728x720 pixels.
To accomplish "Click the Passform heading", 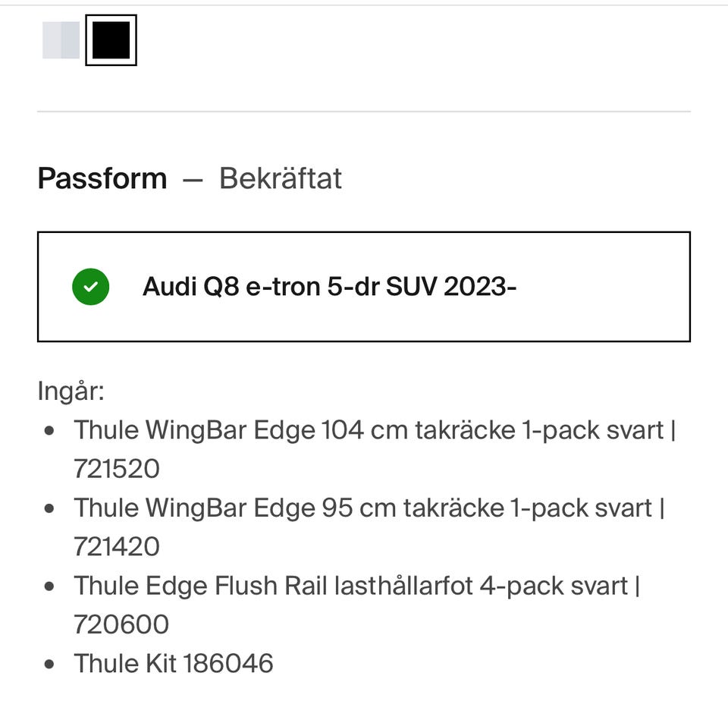I will (102, 179).
